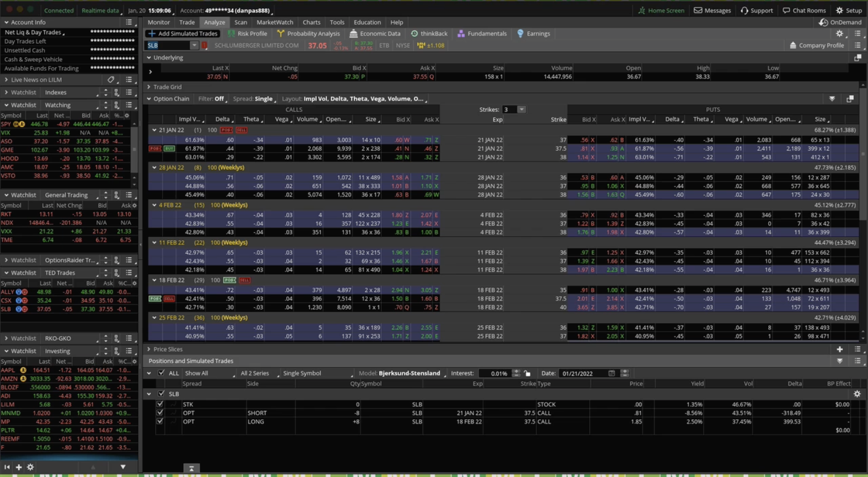The height and width of the screenshot is (477, 868).
Task: Open left sidebar settings gear at bottom
Action: point(31,467)
